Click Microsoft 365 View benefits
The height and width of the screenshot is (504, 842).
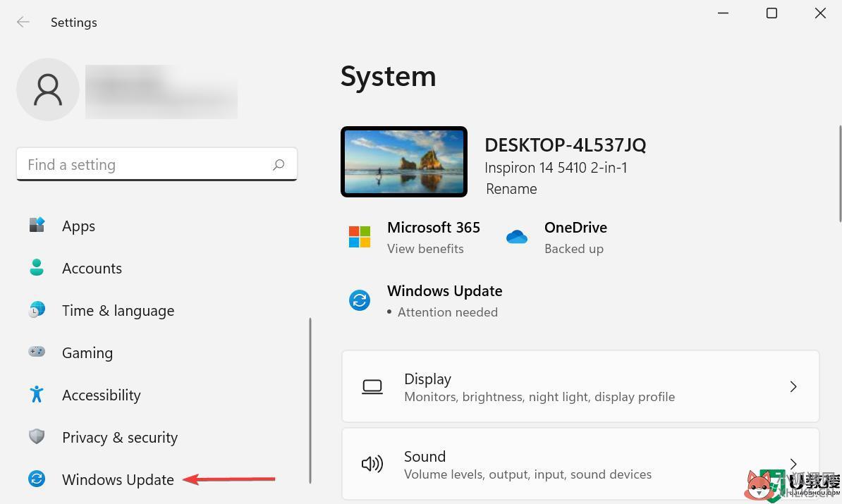point(425,249)
